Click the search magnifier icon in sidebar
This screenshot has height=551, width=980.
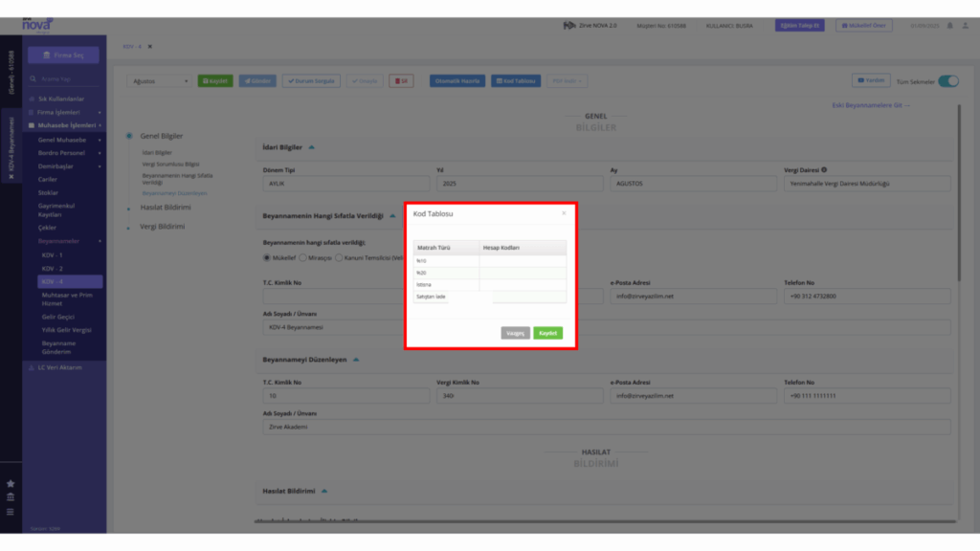click(33, 79)
